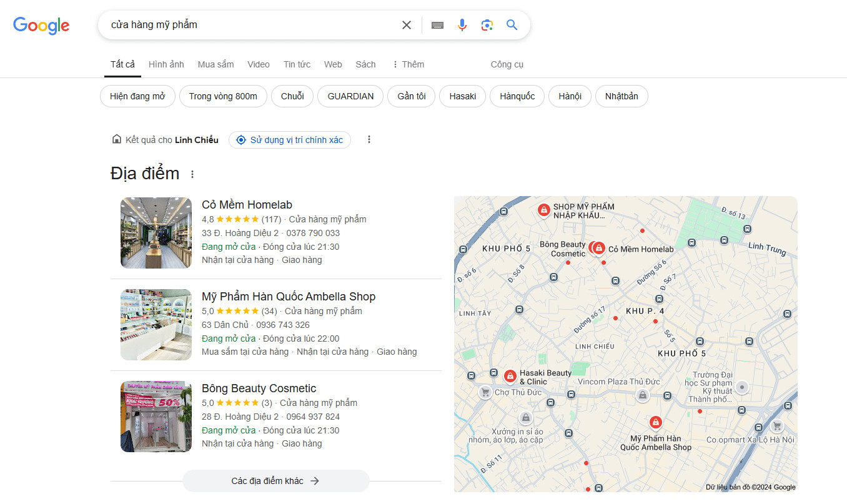Screen dimensions: 847x504
Task: Switch to the Hình ảnh tab
Action: (x=166, y=64)
